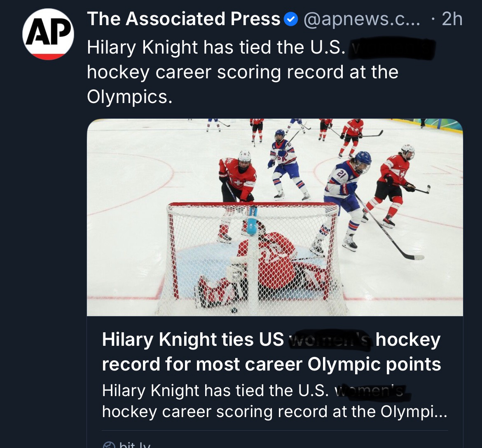Open headline "Hilary Knight ties US"

(193, 340)
